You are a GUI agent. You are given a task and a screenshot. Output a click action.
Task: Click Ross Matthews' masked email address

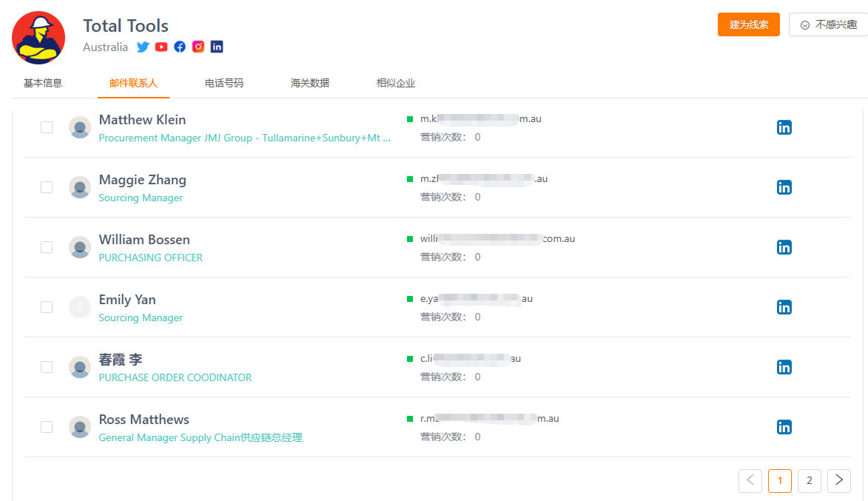[489, 419]
